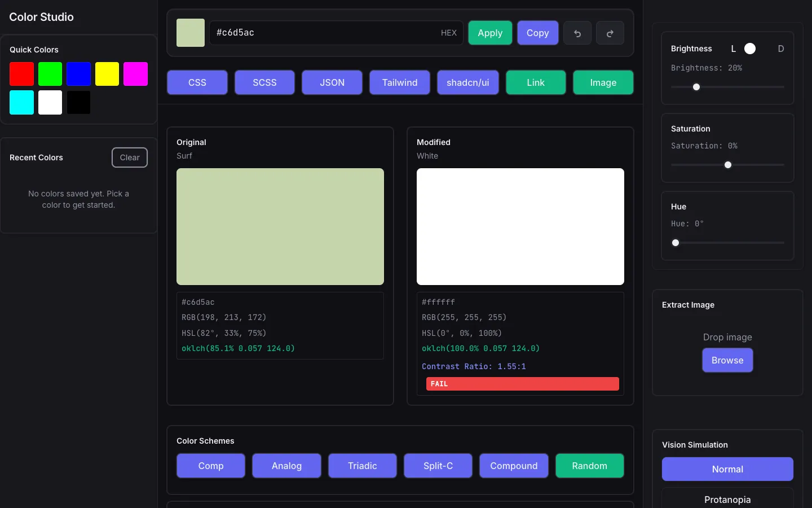This screenshot has height=508, width=812.
Task: Toggle the Brightness L/D switch
Action: [756, 49]
